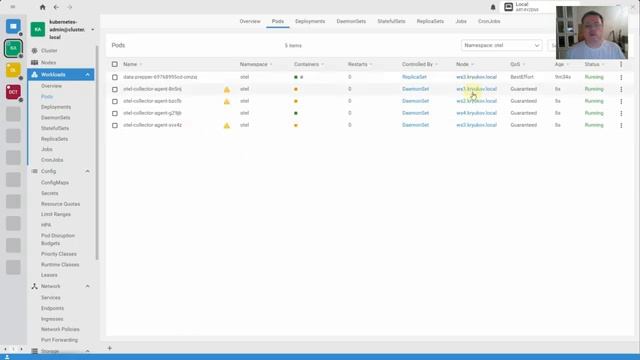The image size is (640, 360).
Task: Open the kebab menu for the ws4 node pod
Action: (x=621, y=113)
